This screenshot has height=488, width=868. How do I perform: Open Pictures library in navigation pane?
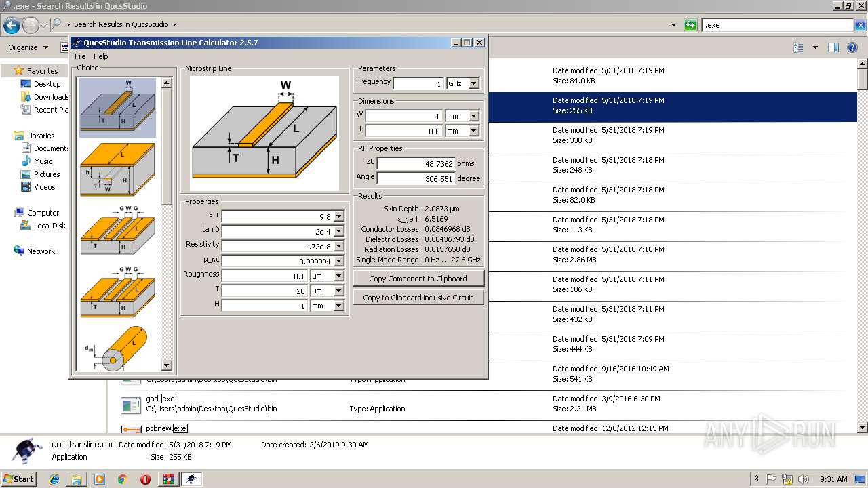click(47, 174)
